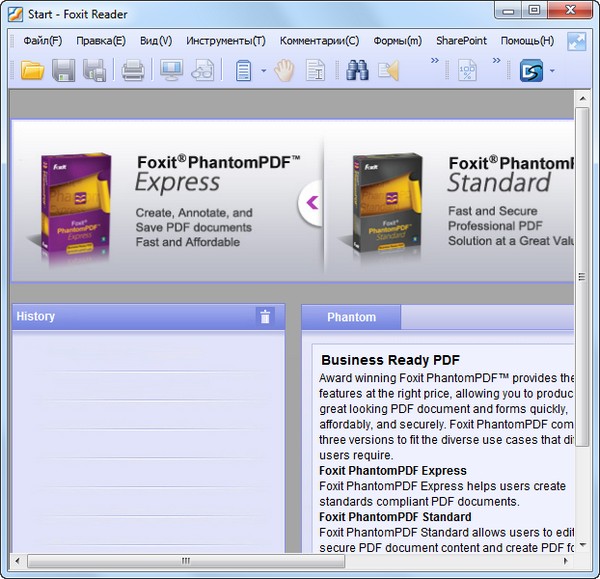Click the Save floppy disk icon

tap(63, 70)
